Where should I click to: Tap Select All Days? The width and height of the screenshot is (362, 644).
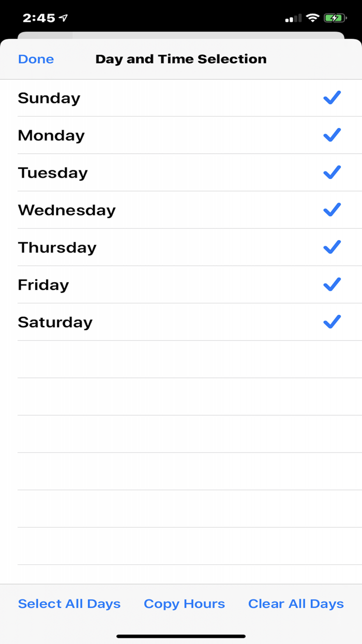coord(69,604)
